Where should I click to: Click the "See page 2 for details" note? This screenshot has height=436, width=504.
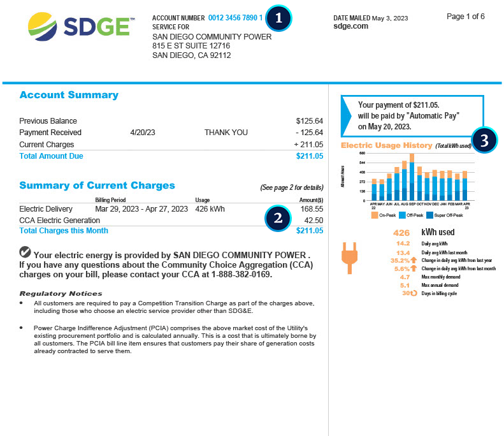(291, 187)
